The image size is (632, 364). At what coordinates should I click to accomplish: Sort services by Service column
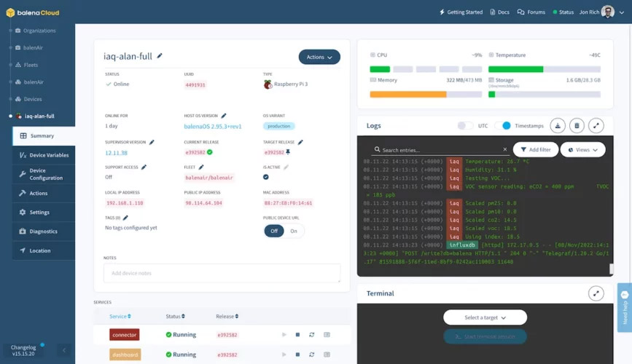(x=120, y=317)
